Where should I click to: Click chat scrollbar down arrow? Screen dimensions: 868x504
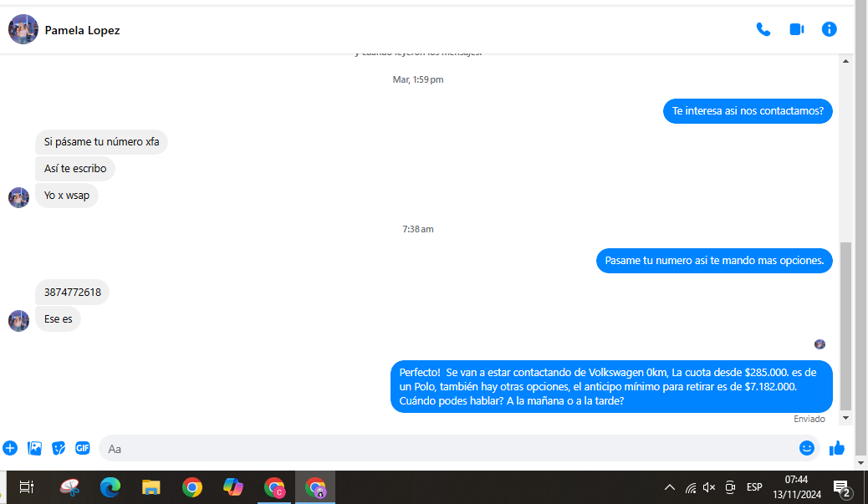tap(845, 418)
